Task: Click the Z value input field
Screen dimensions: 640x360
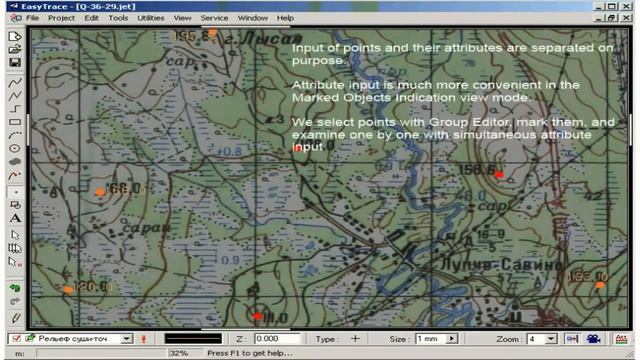Action: pyautogui.click(x=277, y=339)
